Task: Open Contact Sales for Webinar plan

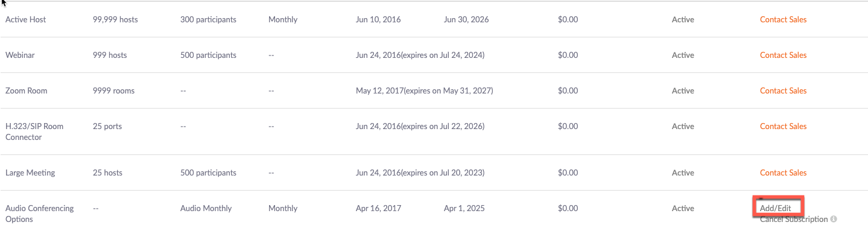Action: [x=783, y=55]
